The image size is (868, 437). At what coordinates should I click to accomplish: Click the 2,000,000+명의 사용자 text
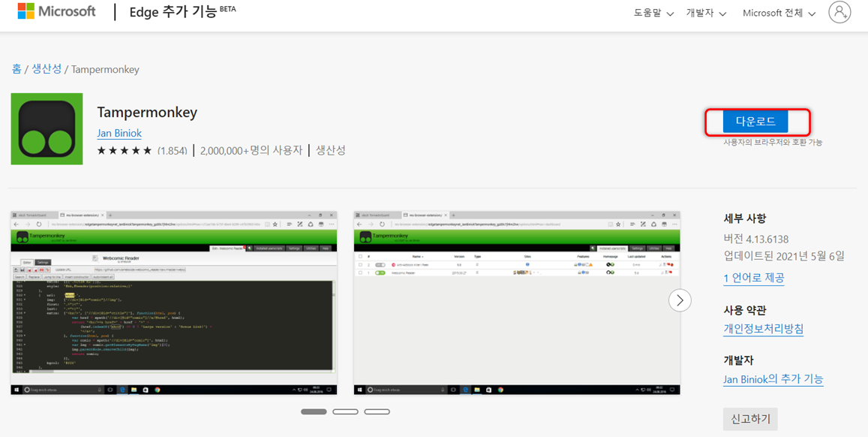[251, 150]
